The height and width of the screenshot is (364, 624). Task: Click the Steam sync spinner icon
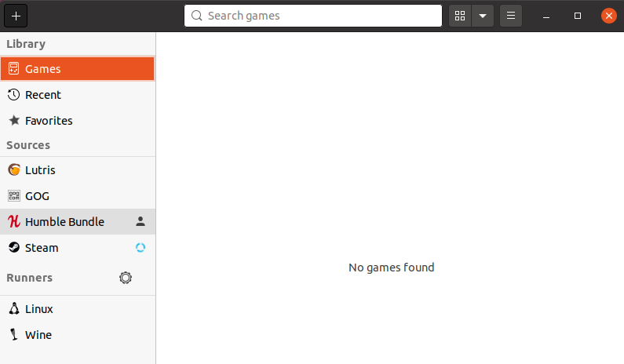click(x=140, y=248)
